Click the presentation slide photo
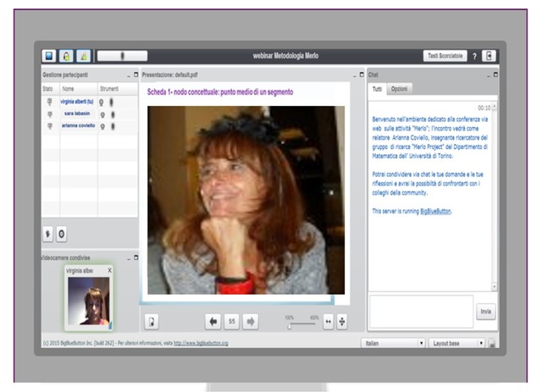542x392 pixels. click(x=246, y=200)
